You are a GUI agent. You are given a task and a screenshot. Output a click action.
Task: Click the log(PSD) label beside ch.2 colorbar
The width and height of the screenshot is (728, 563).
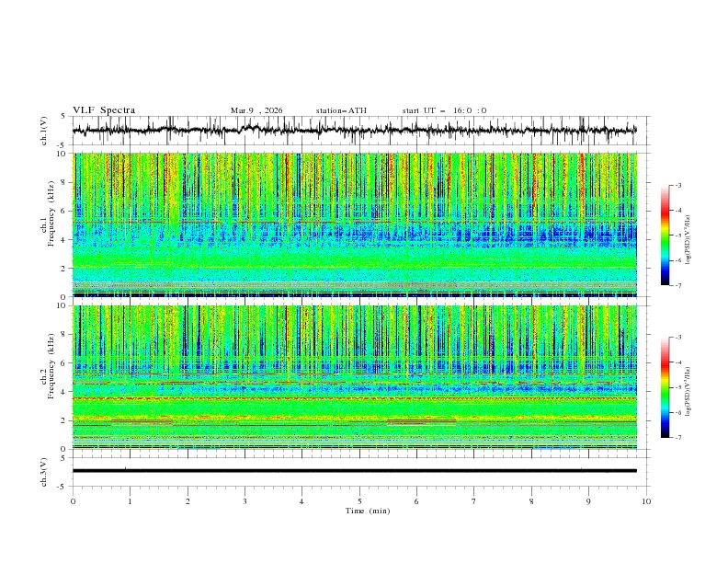tap(688, 391)
